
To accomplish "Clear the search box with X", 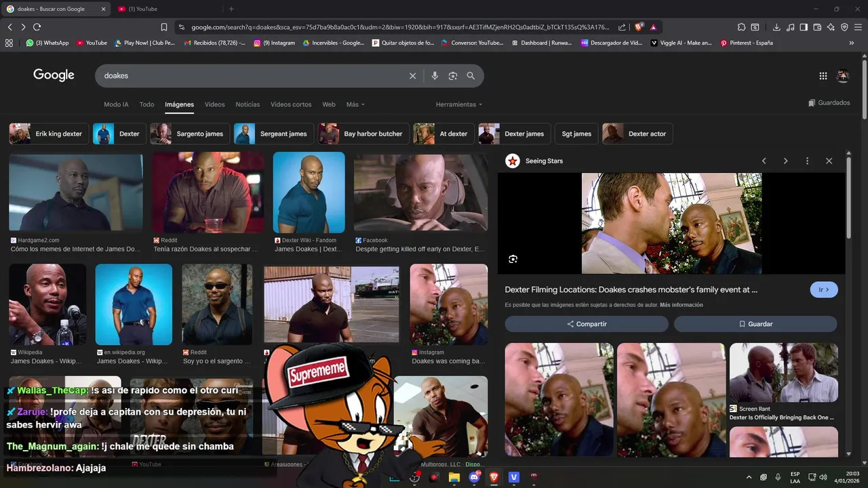I will (412, 76).
